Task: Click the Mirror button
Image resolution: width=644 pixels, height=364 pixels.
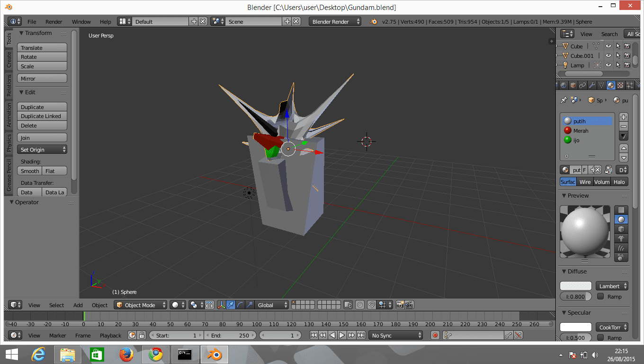Action: [x=42, y=79]
